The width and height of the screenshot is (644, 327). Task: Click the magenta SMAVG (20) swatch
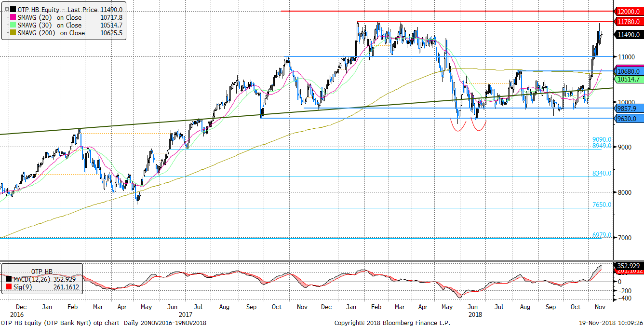(x=12, y=17)
